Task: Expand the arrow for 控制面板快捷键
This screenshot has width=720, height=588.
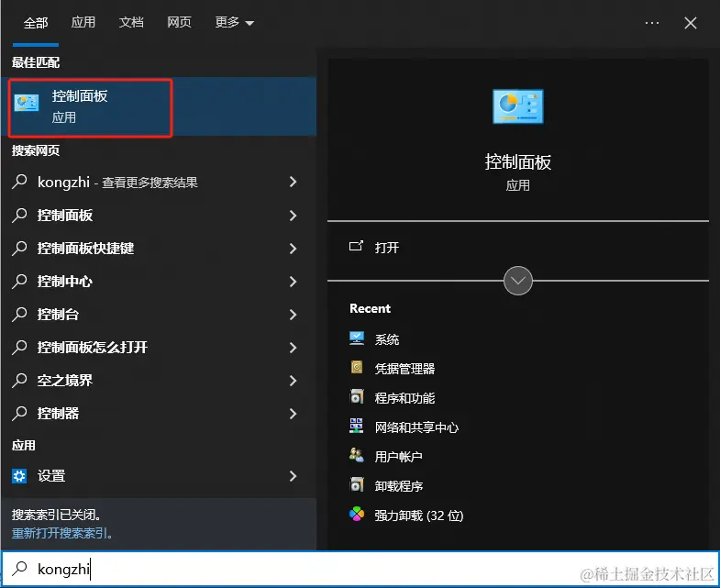Action: click(293, 248)
